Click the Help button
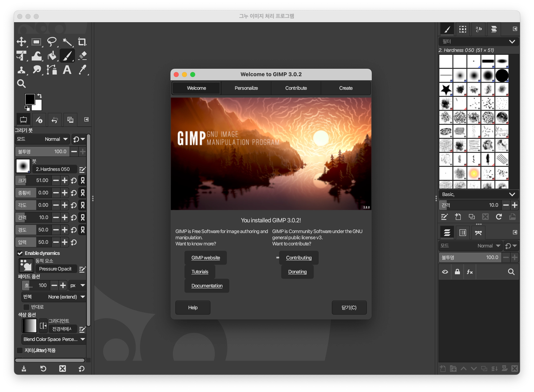 193,308
